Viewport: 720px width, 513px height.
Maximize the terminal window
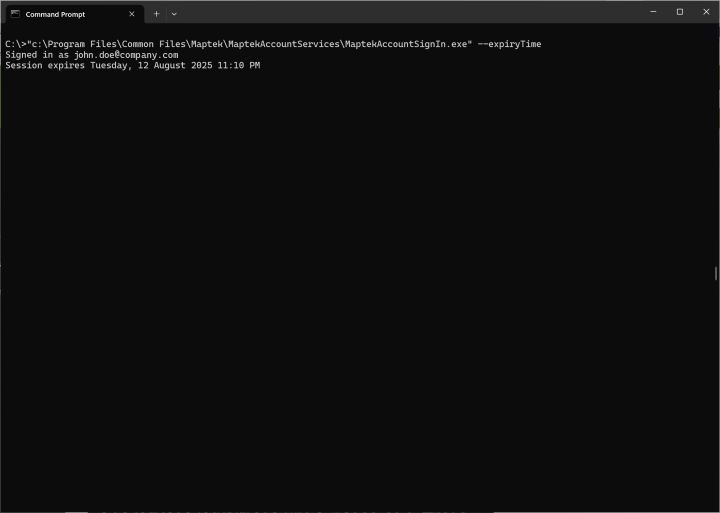pos(680,12)
